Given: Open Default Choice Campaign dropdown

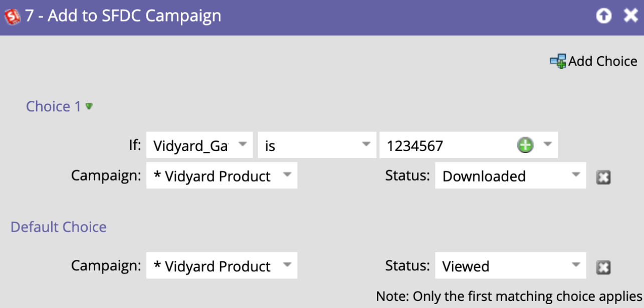Looking at the screenshot, I should (222, 265).
